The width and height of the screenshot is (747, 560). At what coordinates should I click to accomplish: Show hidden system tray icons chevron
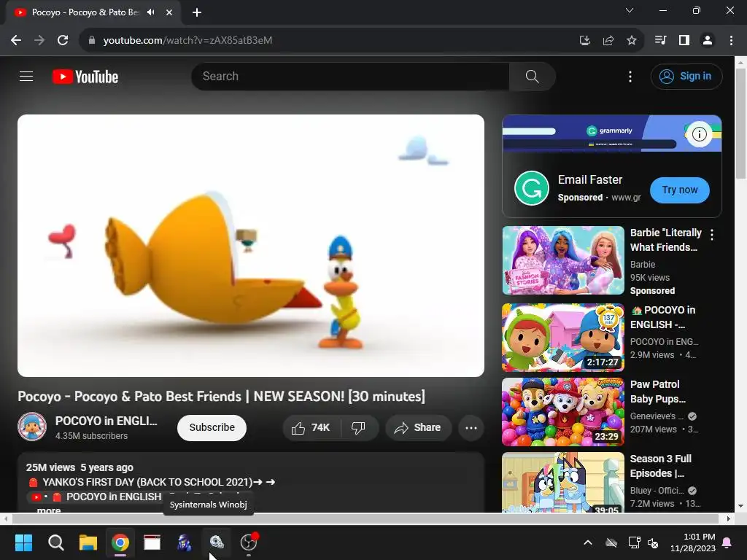pyautogui.click(x=588, y=542)
